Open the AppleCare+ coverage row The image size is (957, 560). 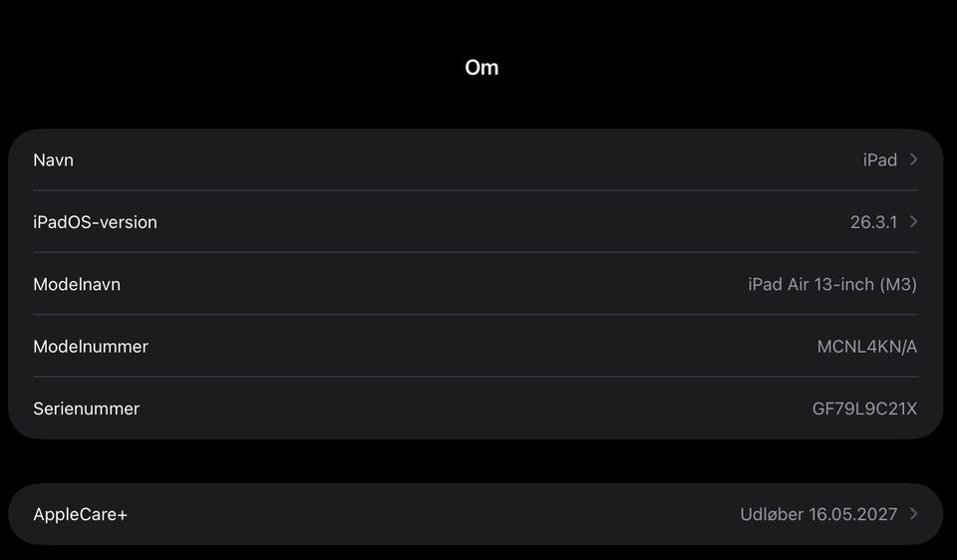(476, 514)
